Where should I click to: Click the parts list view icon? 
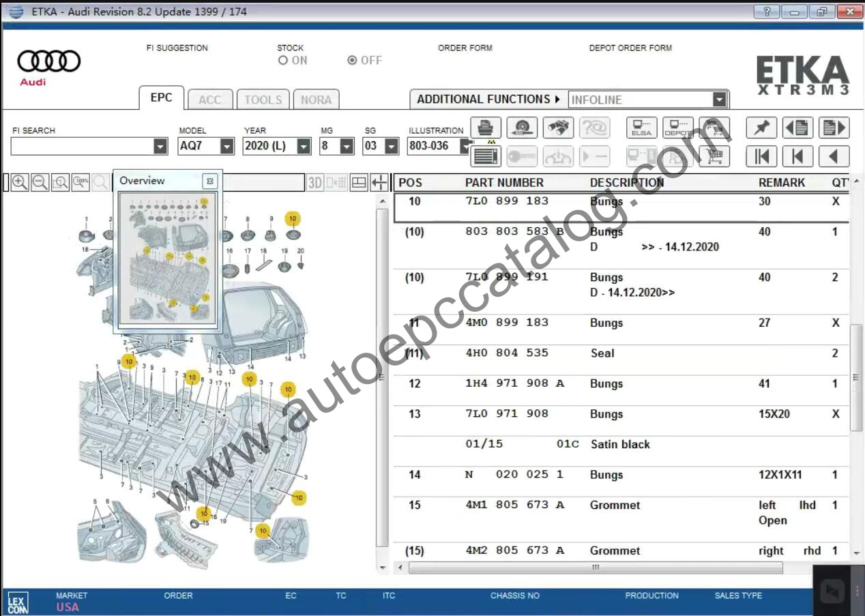point(486,156)
